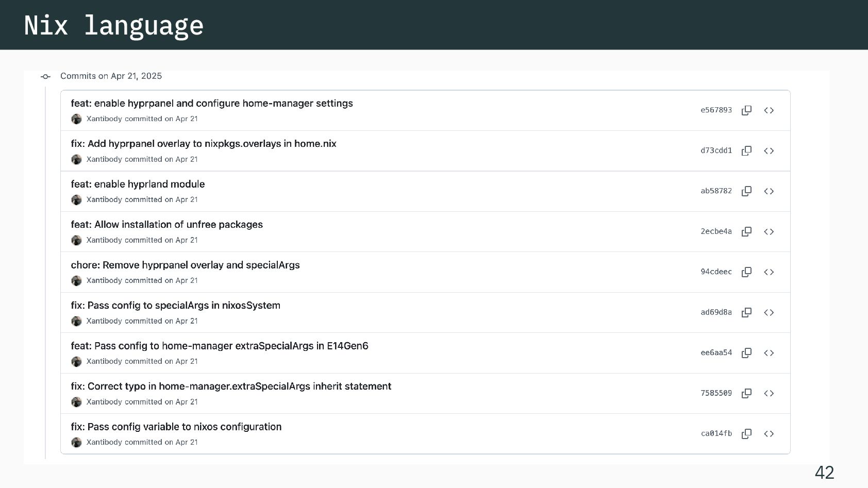Open Xantibody avatar on nixosSystem specialArgs commit
868x488 pixels.
pos(76,321)
